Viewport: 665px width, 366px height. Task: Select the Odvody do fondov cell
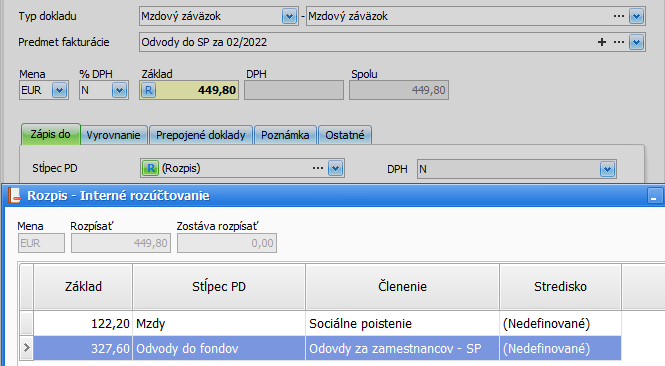[219, 348]
